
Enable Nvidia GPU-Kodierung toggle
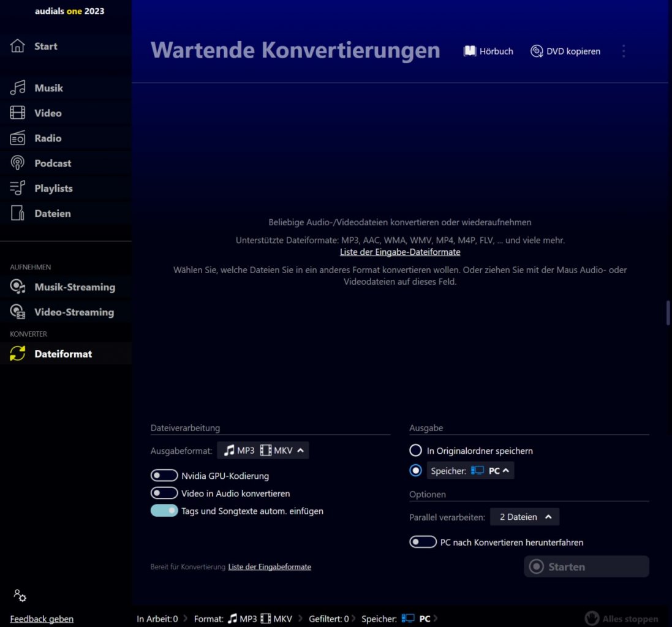[x=164, y=475]
